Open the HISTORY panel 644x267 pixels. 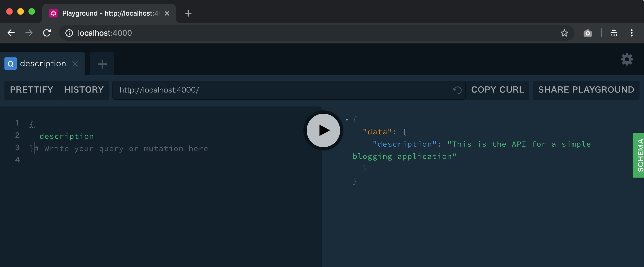(84, 90)
